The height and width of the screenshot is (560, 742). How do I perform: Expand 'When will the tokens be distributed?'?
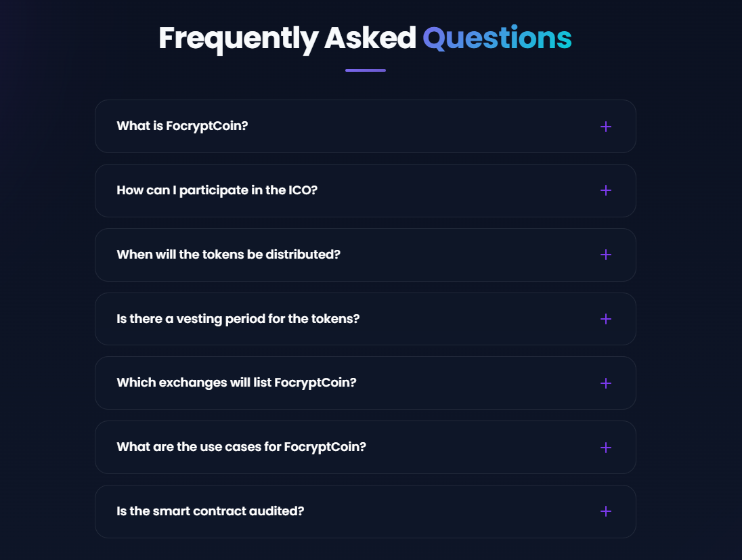[x=228, y=255]
